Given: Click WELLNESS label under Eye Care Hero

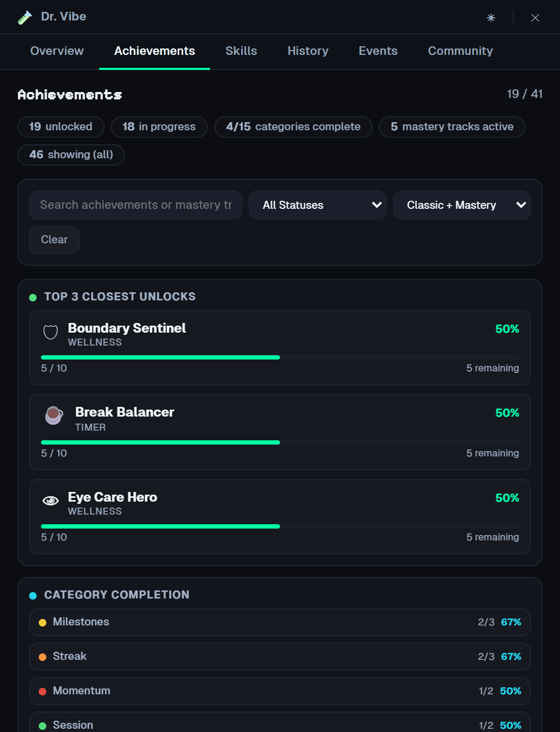Looking at the screenshot, I should click(x=95, y=511).
